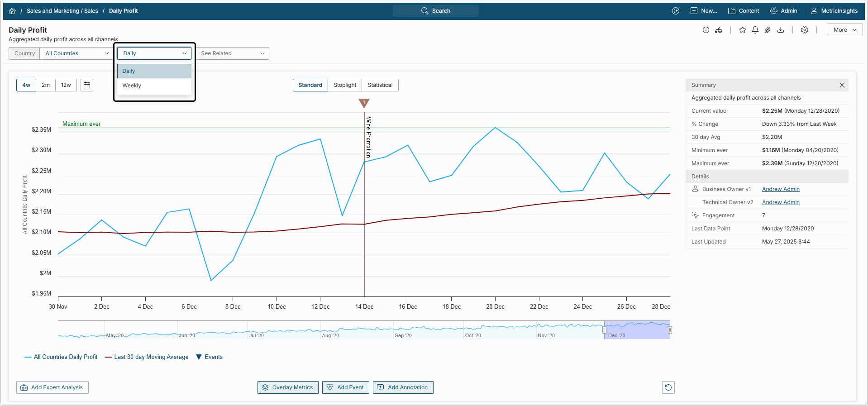The height and width of the screenshot is (406, 868).
Task: Open the info icon for metric details
Action: coord(706,30)
